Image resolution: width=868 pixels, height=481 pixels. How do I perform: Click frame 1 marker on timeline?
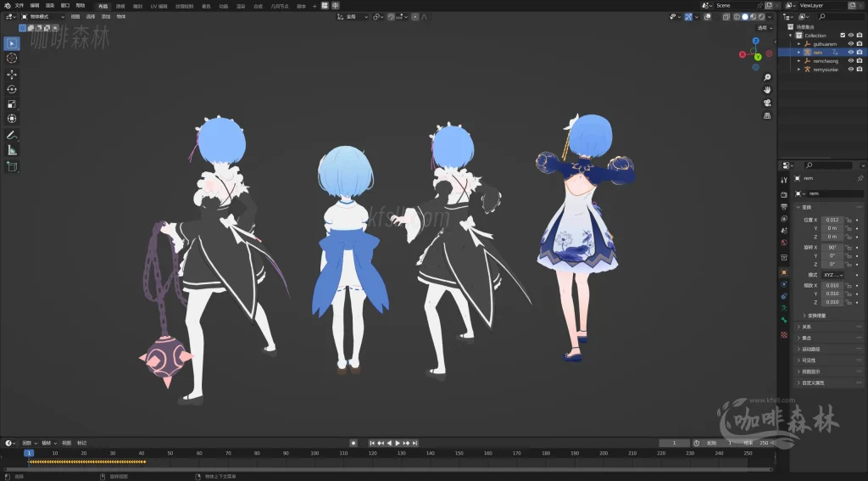29,453
